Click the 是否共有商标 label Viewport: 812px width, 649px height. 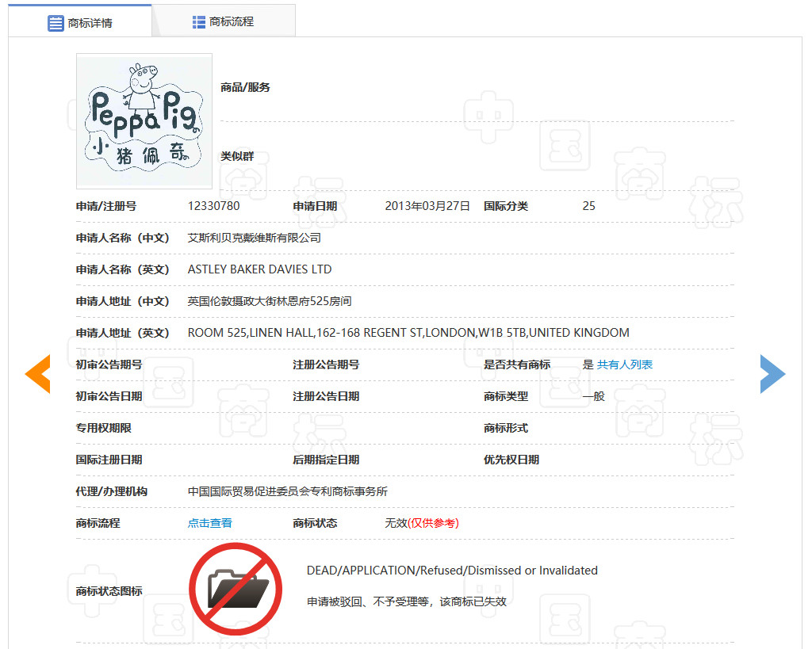(x=517, y=365)
